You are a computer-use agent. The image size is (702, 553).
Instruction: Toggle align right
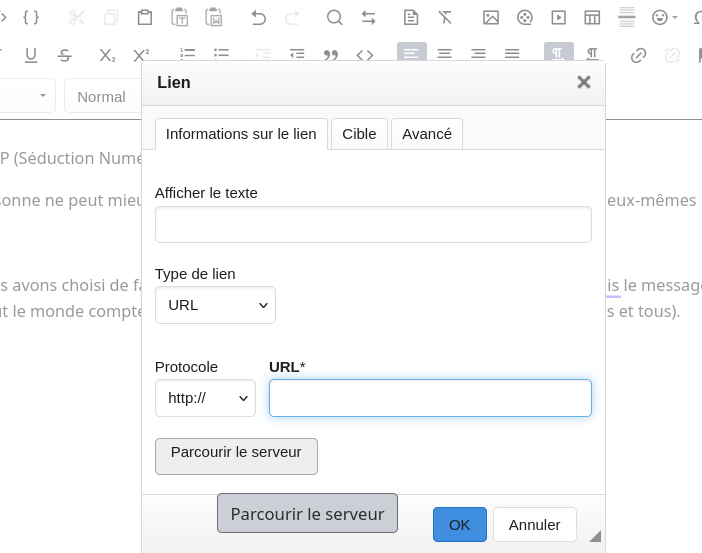coord(478,54)
